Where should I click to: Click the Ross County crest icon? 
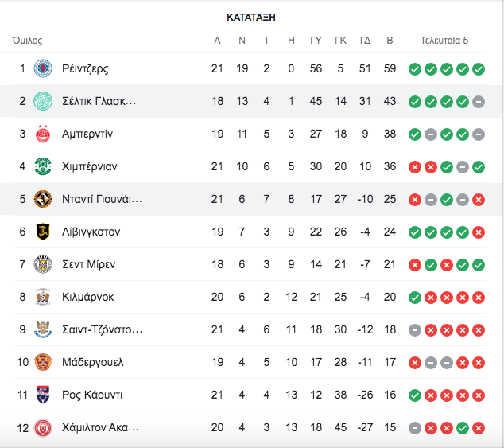pos(43,395)
